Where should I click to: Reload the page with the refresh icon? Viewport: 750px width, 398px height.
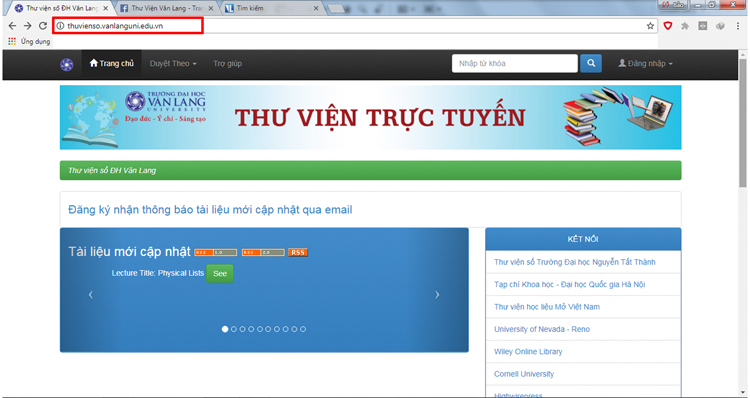(x=43, y=26)
